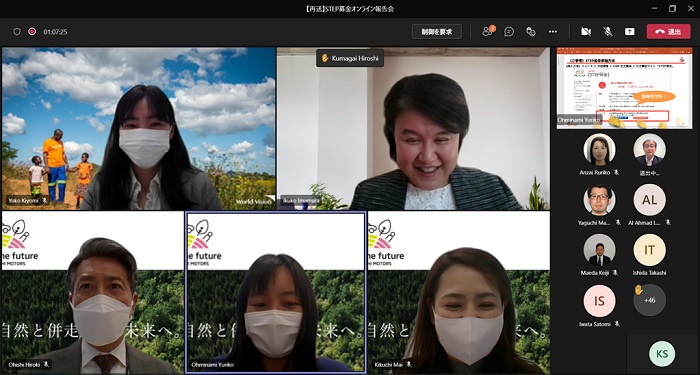The image size is (700, 375).
Task: Select Ohishi Hiroki's video tile
Action: point(93,292)
